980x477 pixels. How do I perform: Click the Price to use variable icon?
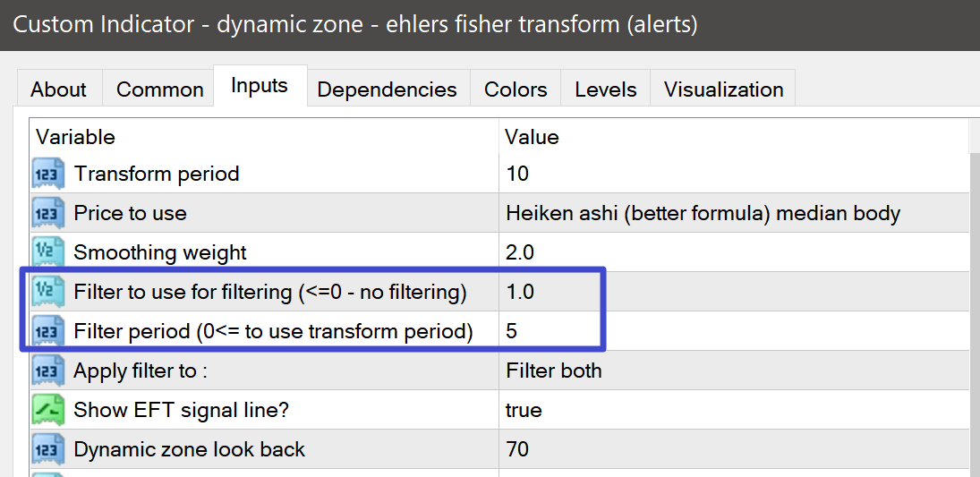48,213
